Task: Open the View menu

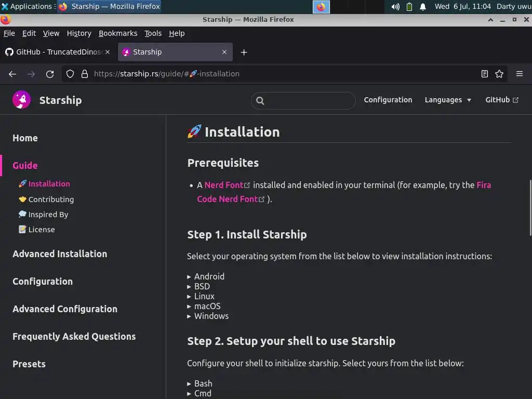Action: pyautogui.click(x=51, y=33)
